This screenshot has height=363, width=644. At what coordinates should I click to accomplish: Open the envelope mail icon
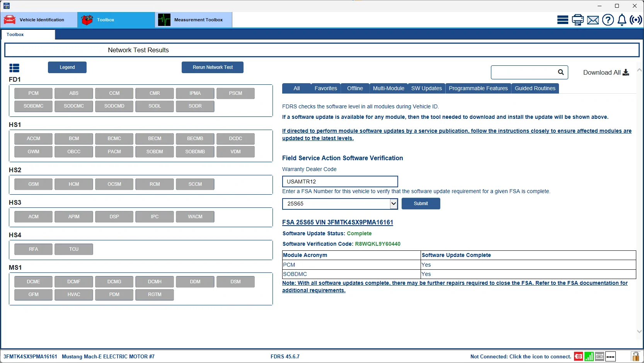pyautogui.click(x=593, y=20)
